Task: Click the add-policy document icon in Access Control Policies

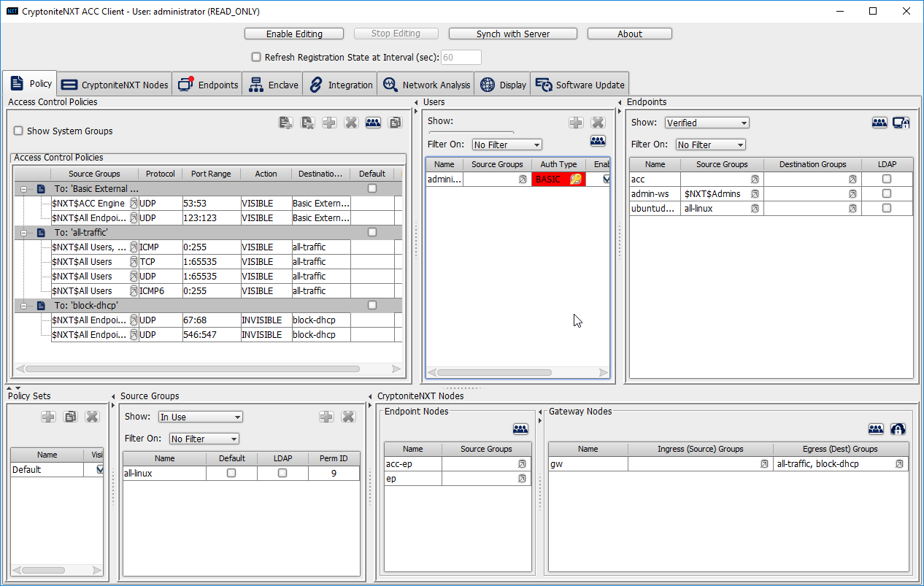Action: 285,123
